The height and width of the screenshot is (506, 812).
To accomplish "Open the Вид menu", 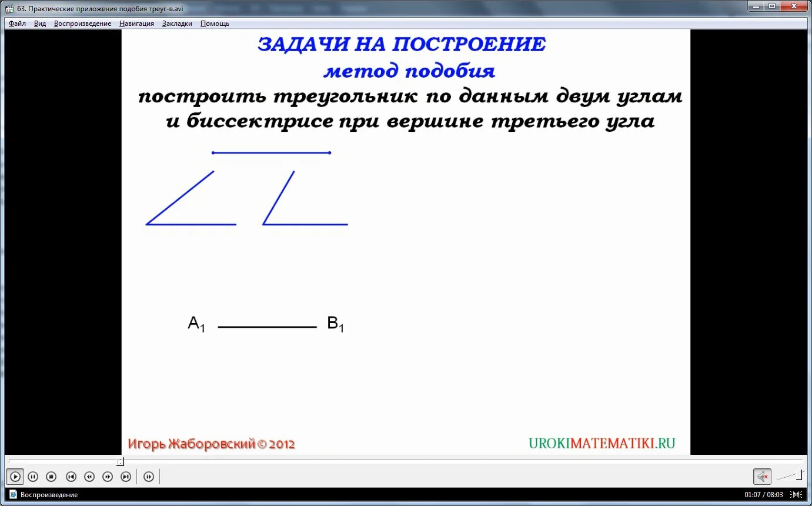I will tap(40, 24).
